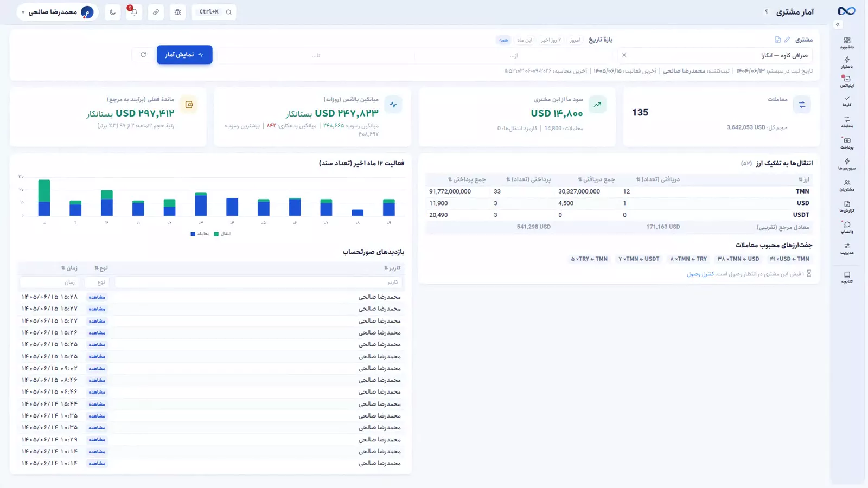Open the پرداخت (payment) sidebar item

847,143
